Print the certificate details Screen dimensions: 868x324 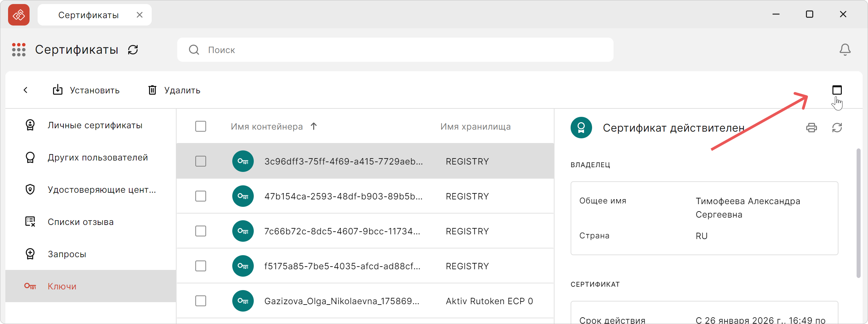(x=812, y=128)
